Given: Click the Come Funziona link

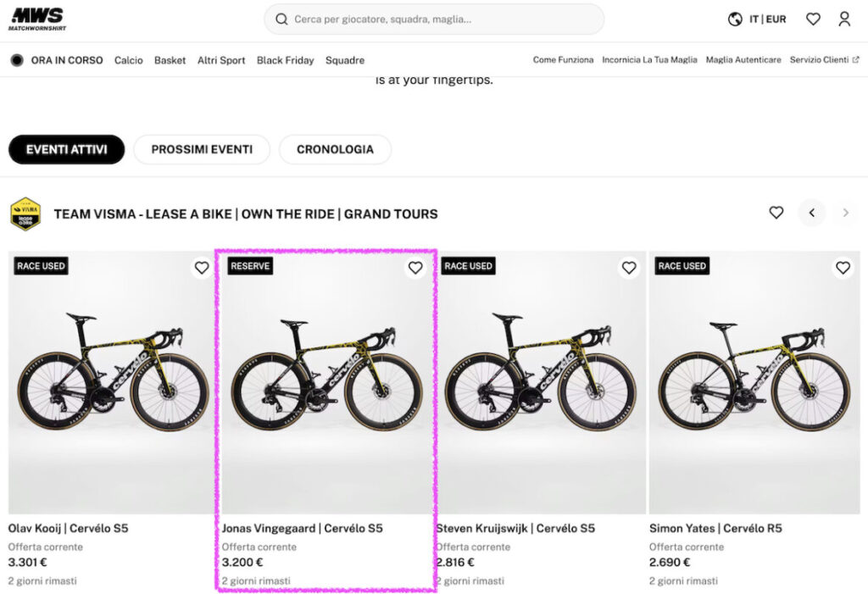Looking at the screenshot, I should pyautogui.click(x=563, y=60).
